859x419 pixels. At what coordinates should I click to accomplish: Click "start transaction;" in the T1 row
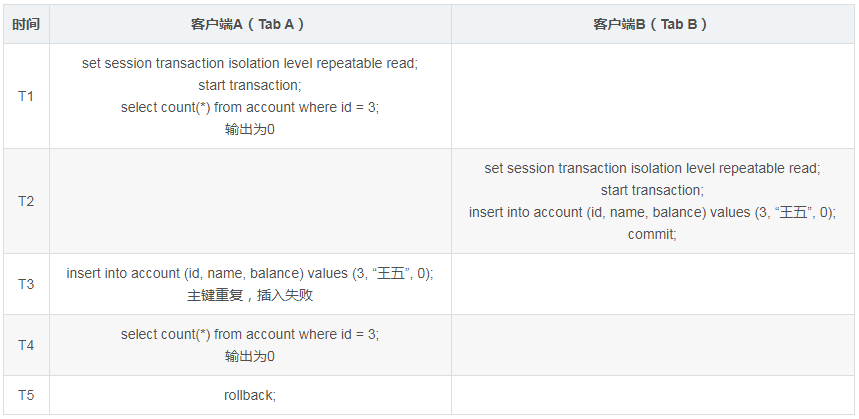click(x=250, y=85)
